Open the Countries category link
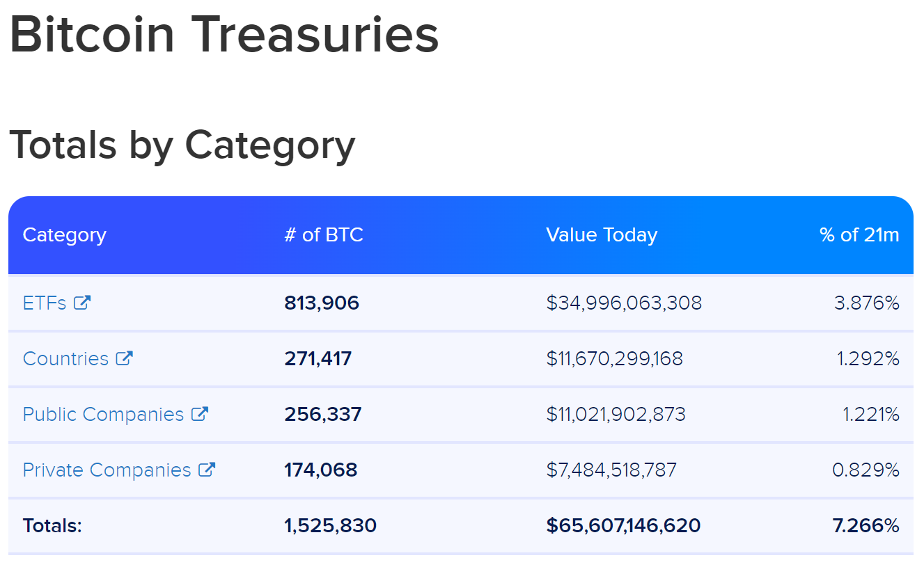 [67, 358]
